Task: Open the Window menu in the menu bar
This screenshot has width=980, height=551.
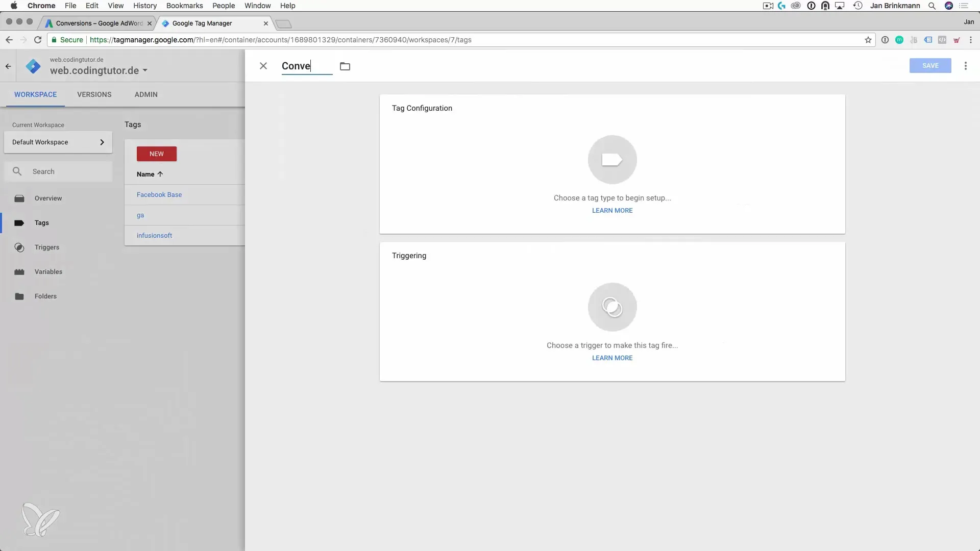Action: [x=257, y=6]
